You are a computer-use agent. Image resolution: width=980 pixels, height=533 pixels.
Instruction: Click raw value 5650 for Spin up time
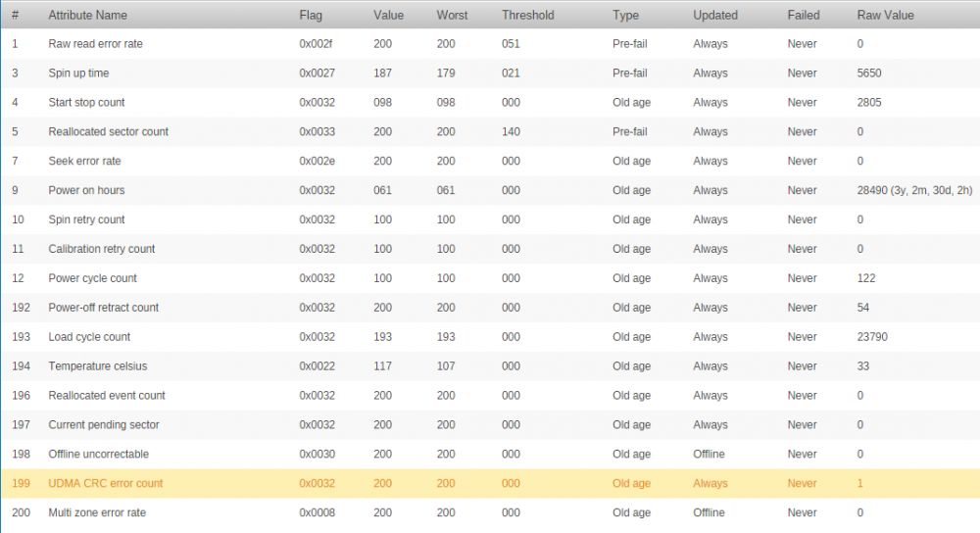(x=868, y=73)
